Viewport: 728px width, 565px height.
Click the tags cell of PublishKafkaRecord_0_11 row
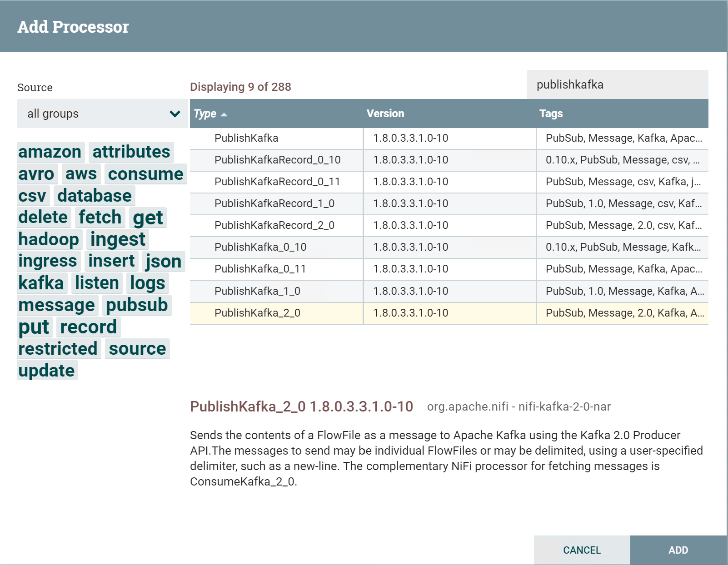tap(623, 182)
